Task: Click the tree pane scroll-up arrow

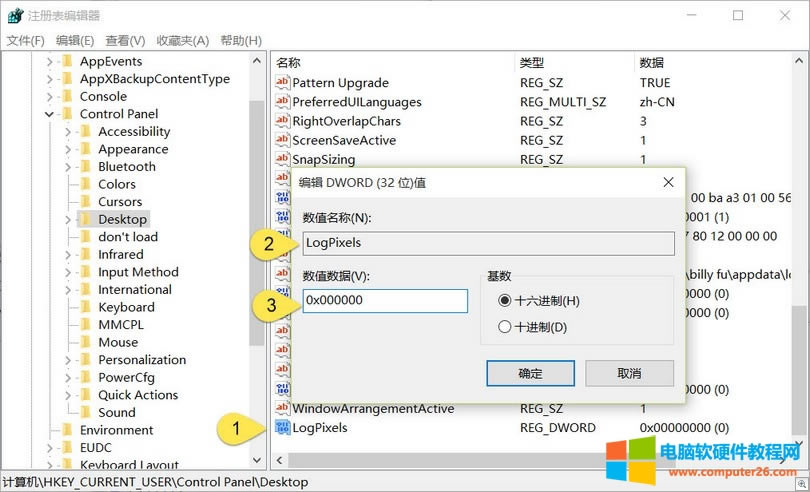Action: [x=257, y=61]
